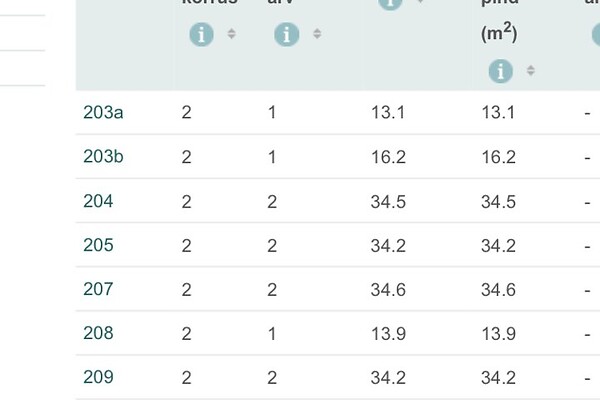Click the arv value in row 208
Viewport: 600px width, 400px height.
pyautogui.click(x=272, y=334)
